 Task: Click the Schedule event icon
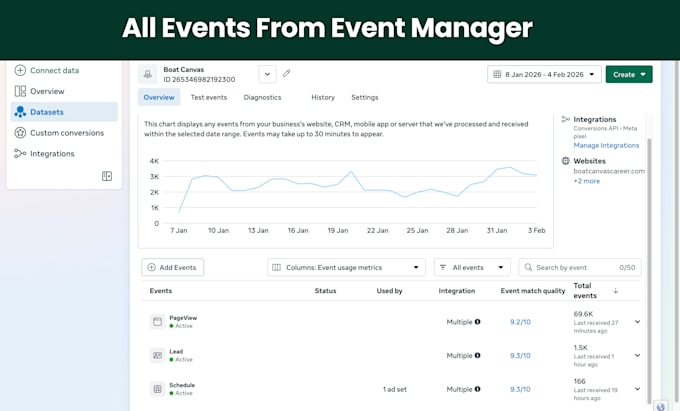[157, 389]
